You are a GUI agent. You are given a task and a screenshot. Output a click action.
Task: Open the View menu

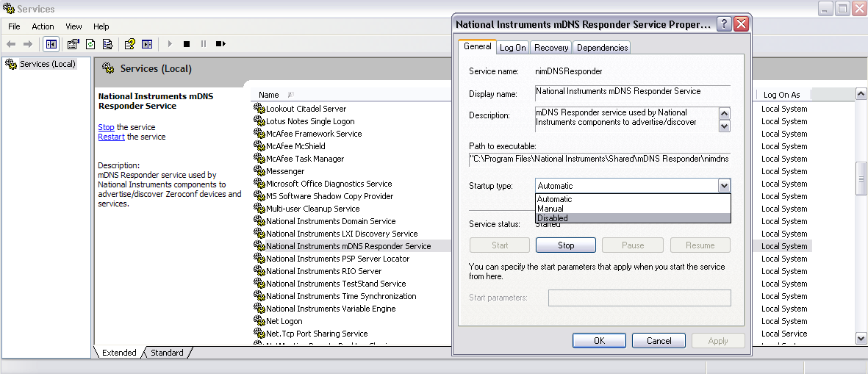(x=73, y=26)
